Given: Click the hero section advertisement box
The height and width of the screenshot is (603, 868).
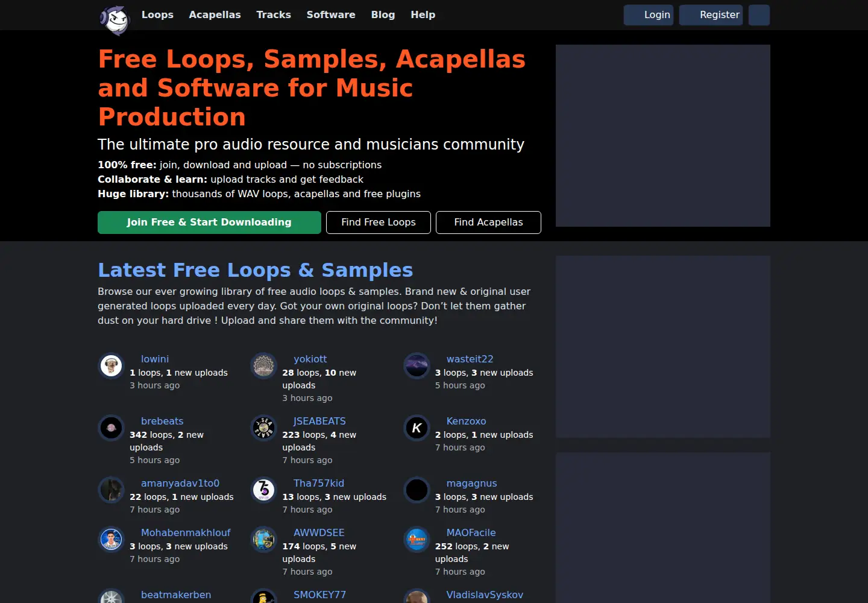Looking at the screenshot, I should [663, 136].
